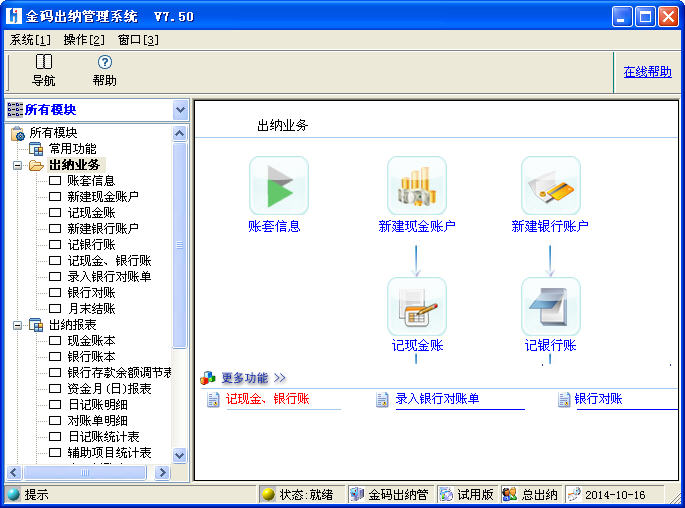Click the 新建现金账户 coins icon
This screenshot has height=508, width=685.
[x=417, y=186]
